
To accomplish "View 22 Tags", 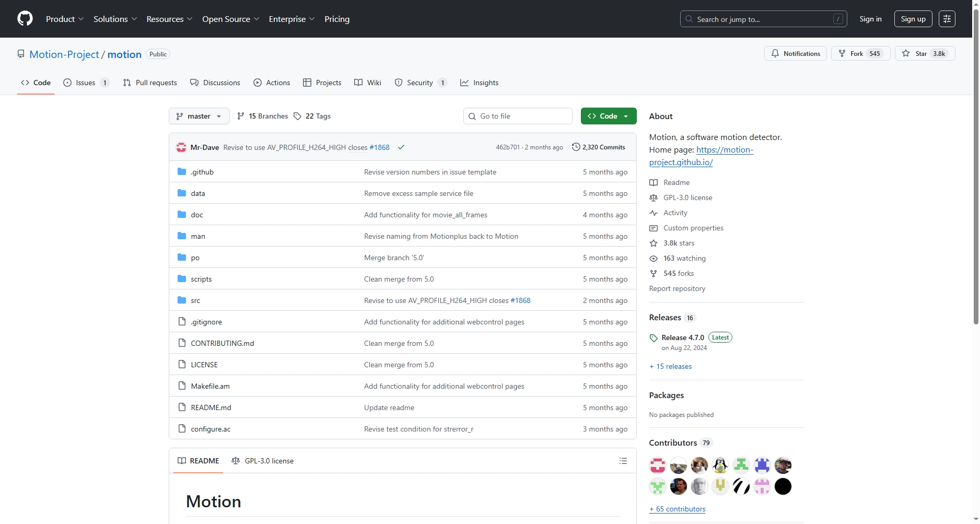I will tap(312, 116).
